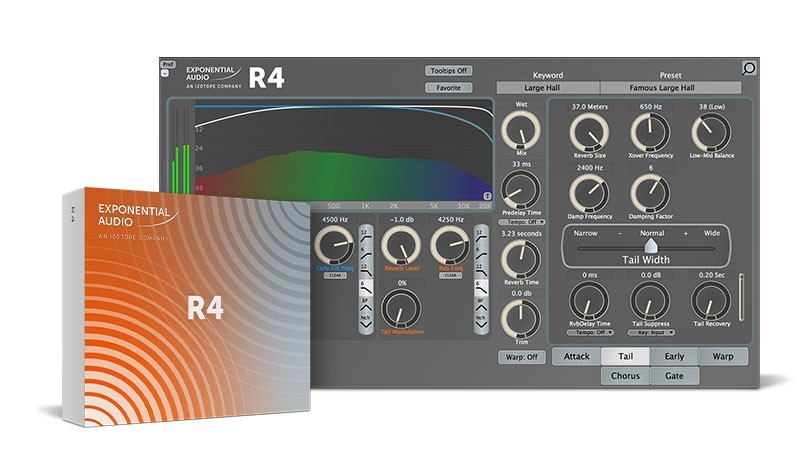Click the Tail Width slider handle
The image size is (800, 450).
click(x=651, y=246)
